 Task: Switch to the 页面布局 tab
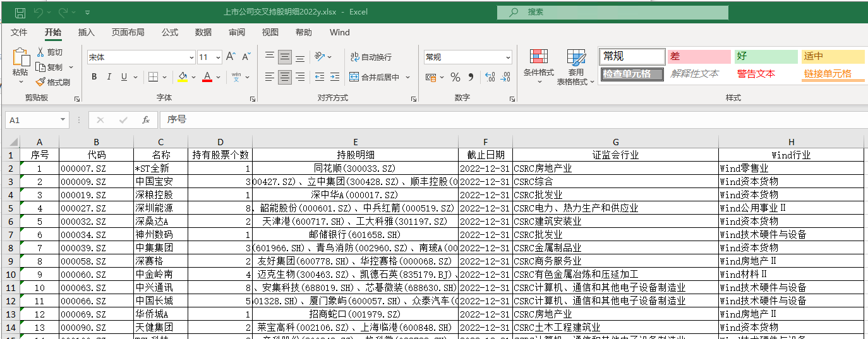click(x=128, y=32)
